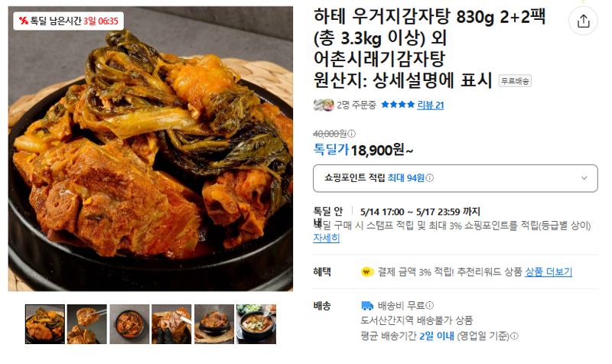The width and height of the screenshot is (612, 364).
Task: Click the 자세히 details link
Action: [x=327, y=238]
